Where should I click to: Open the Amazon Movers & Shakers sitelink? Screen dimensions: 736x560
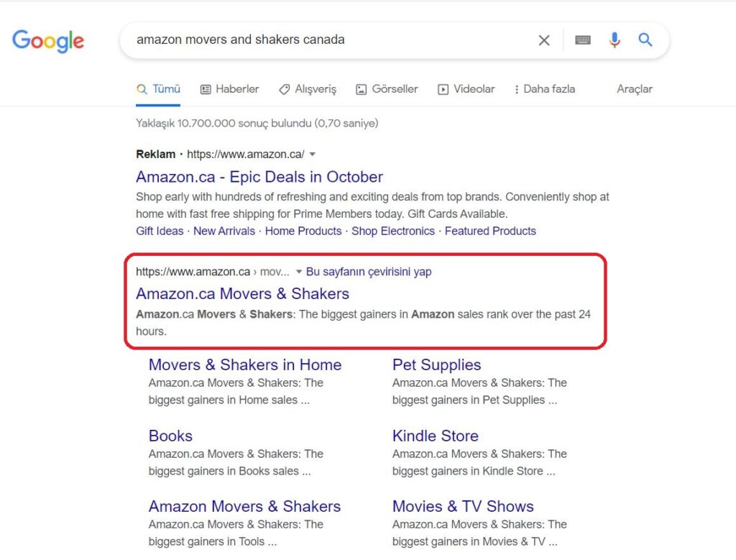coord(244,507)
